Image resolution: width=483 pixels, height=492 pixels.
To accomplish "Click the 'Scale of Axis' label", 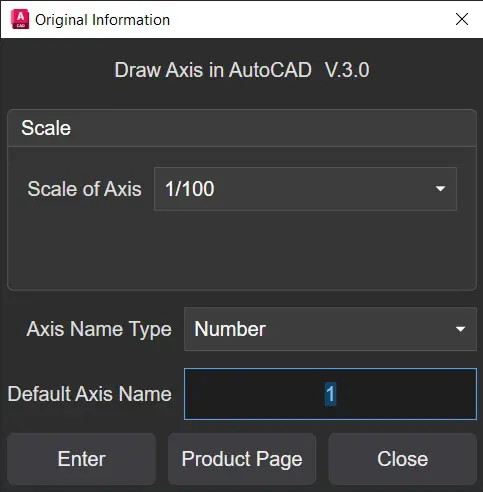I will tap(84, 189).
